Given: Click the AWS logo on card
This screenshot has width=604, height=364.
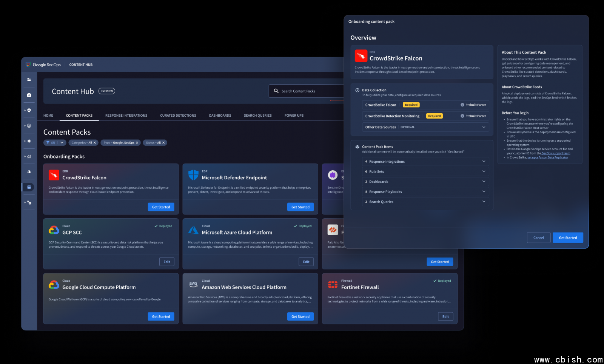Looking at the screenshot, I should pos(193,284).
